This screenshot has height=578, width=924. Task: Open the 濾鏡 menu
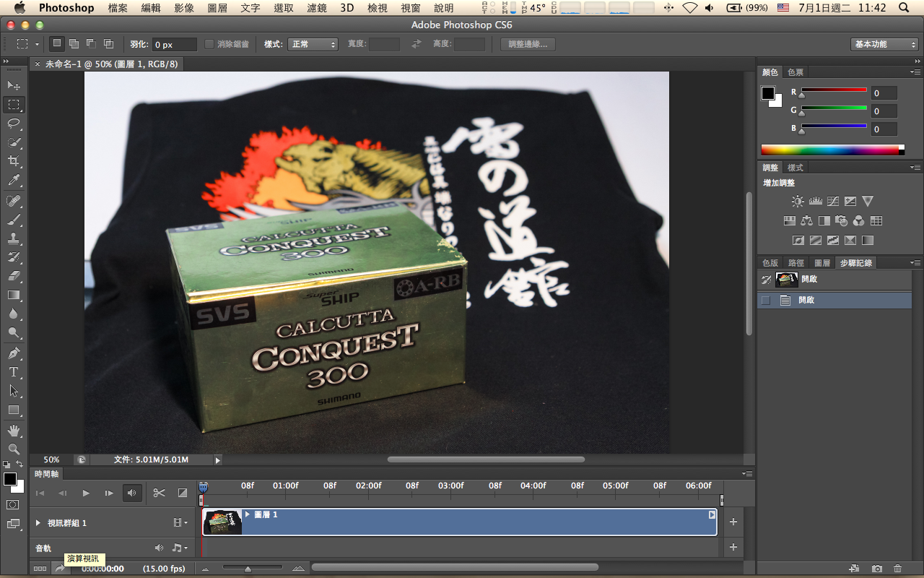(317, 8)
